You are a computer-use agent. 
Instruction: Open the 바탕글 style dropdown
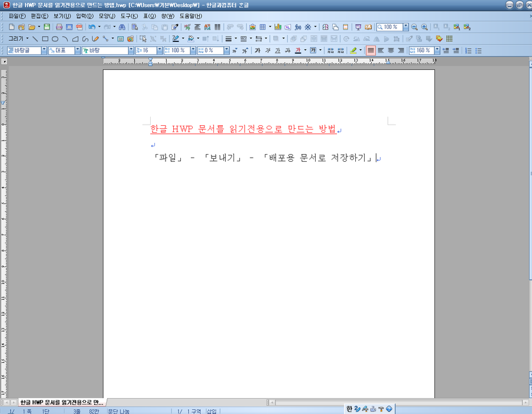click(44, 51)
